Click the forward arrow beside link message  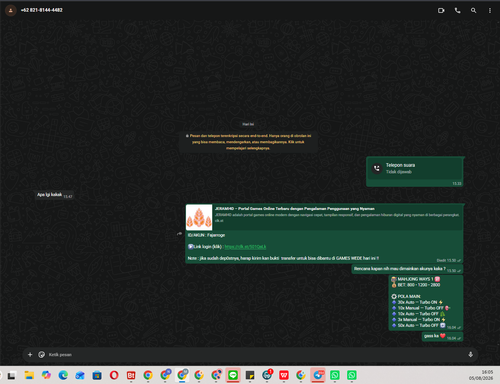pyautogui.click(x=179, y=234)
